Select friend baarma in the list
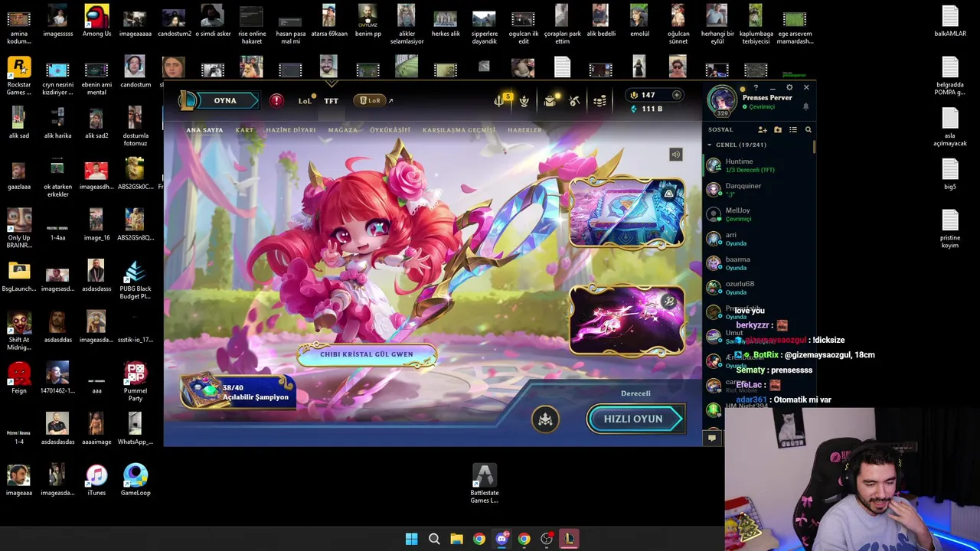This screenshot has width=980, height=551. coord(756,263)
